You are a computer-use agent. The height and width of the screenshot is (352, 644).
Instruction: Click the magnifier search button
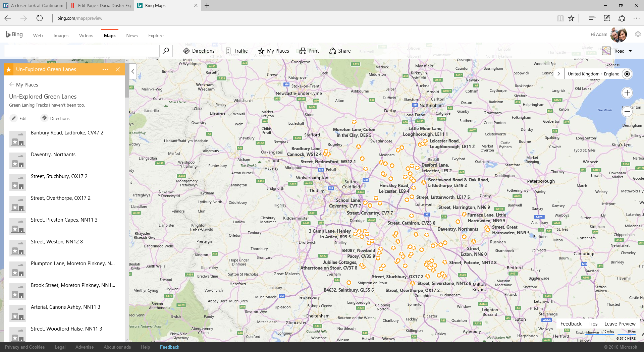tap(166, 51)
